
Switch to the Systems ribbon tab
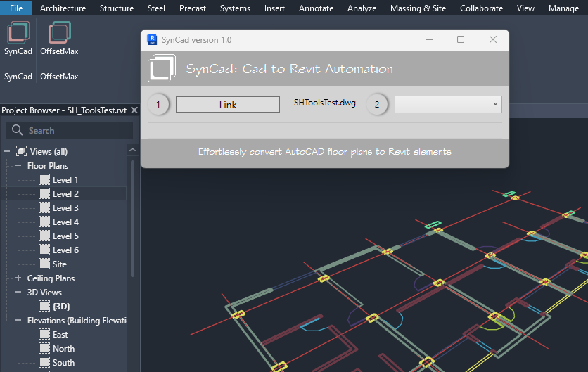(235, 8)
